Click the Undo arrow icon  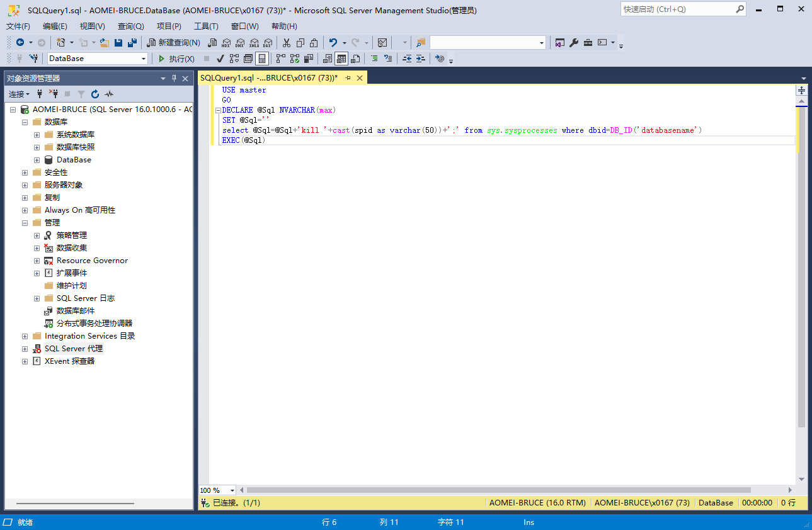333,43
